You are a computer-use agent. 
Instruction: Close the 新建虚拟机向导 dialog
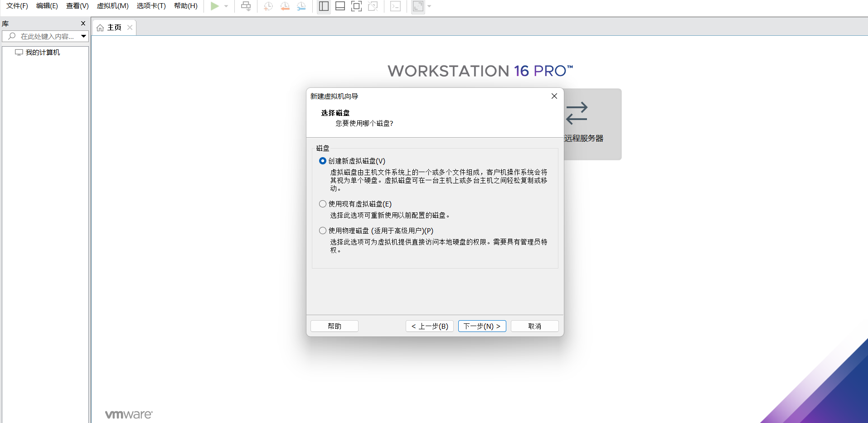click(554, 96)
